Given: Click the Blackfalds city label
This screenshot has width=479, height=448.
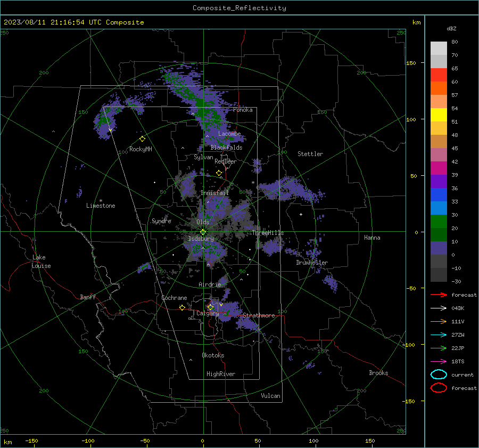Looking at the screenshot, I should [x=226, y=148].
